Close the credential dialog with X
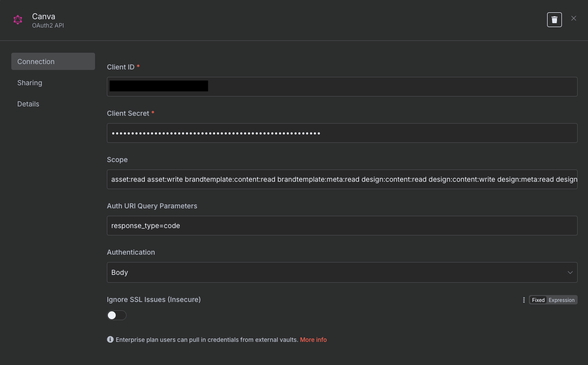588x365 pixels. click(573, 18)
